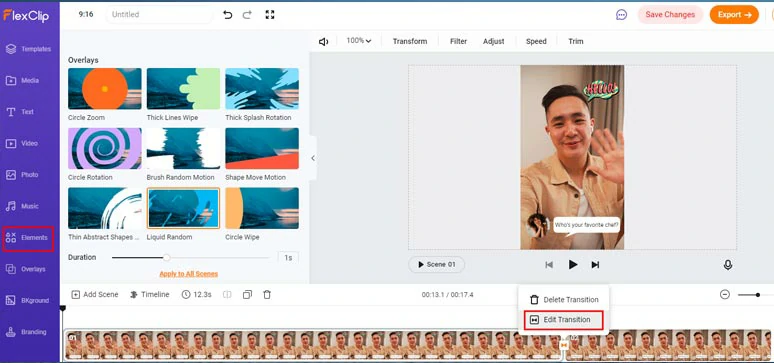The height and width of the screenshot is (363, 774).
Task: Click the 'Who's your favorite chef?' bubble
Action: (585, 226)
